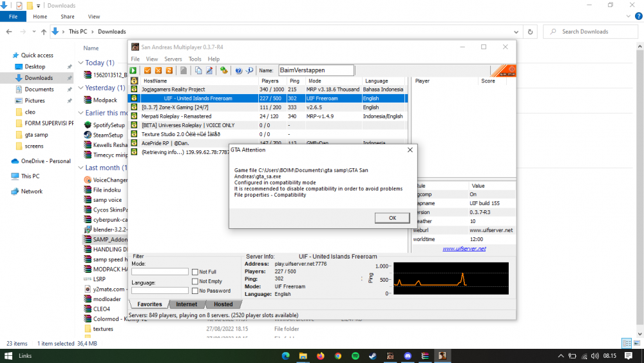Click the lock icon beside Jogjagamers Reality Project
This screenshot has width=644, height=363.
(x=135, y=89)
